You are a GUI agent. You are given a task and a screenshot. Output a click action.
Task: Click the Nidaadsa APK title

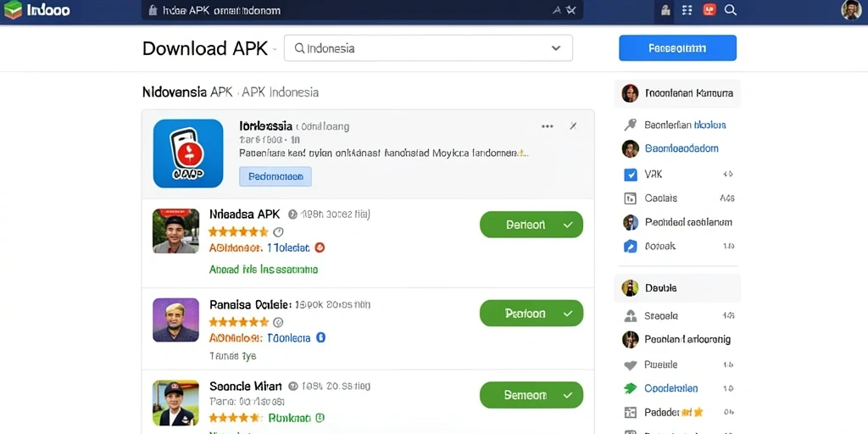coord(245,214)
